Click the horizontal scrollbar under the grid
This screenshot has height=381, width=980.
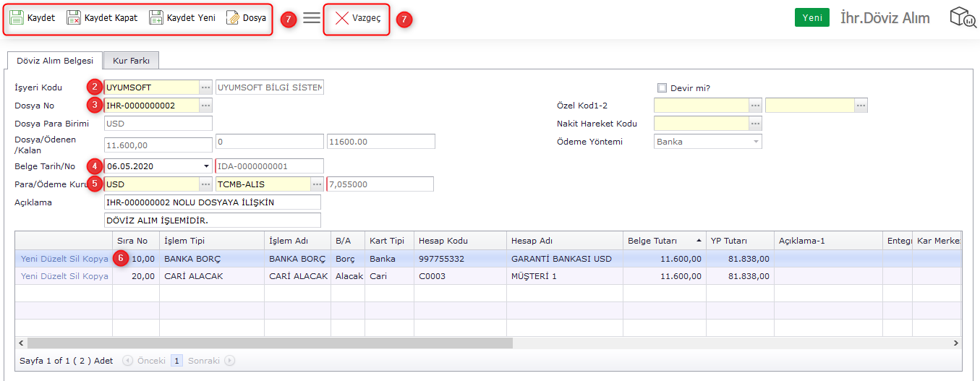[x=269, y=343]
